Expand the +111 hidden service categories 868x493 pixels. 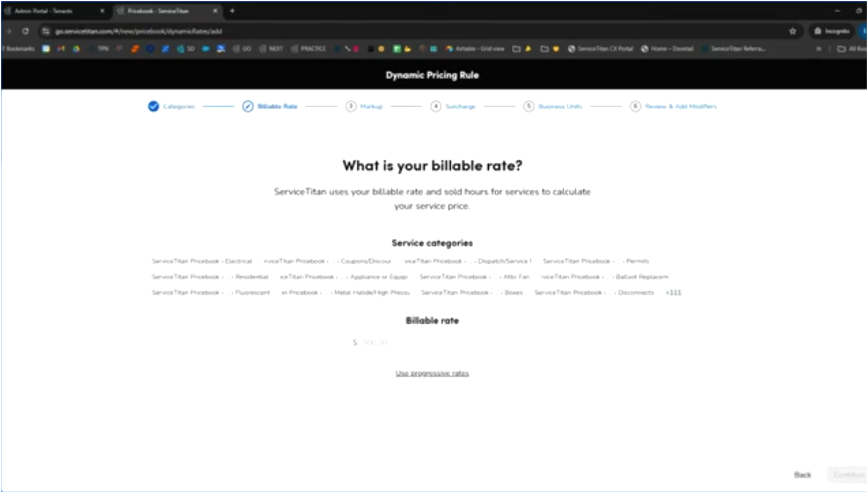[x=675, y=292]
